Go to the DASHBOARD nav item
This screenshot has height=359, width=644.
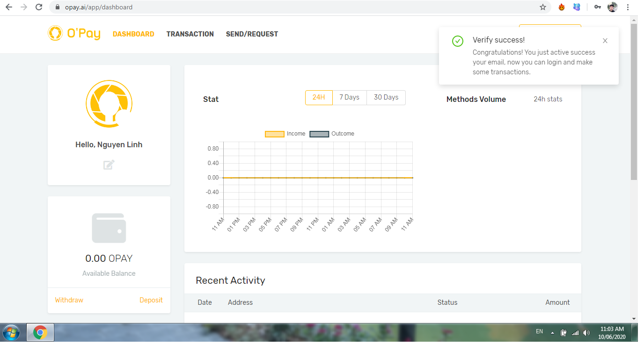133,34
